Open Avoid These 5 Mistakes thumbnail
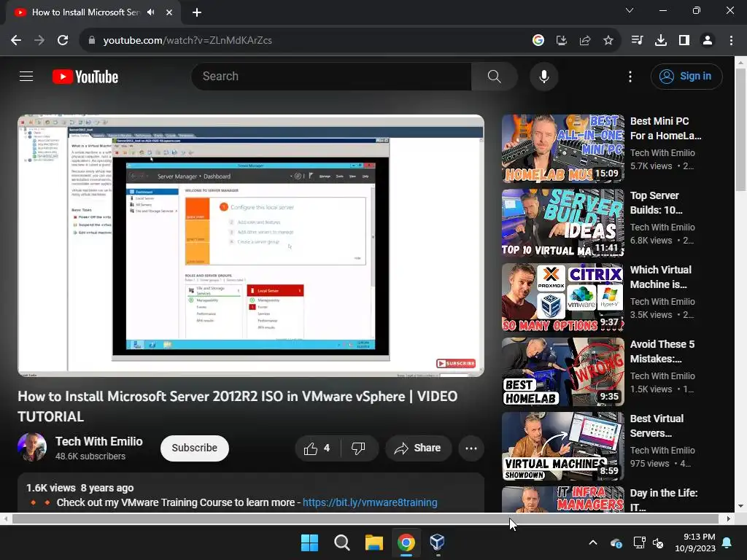747x560 pixels. coord(562,371)
